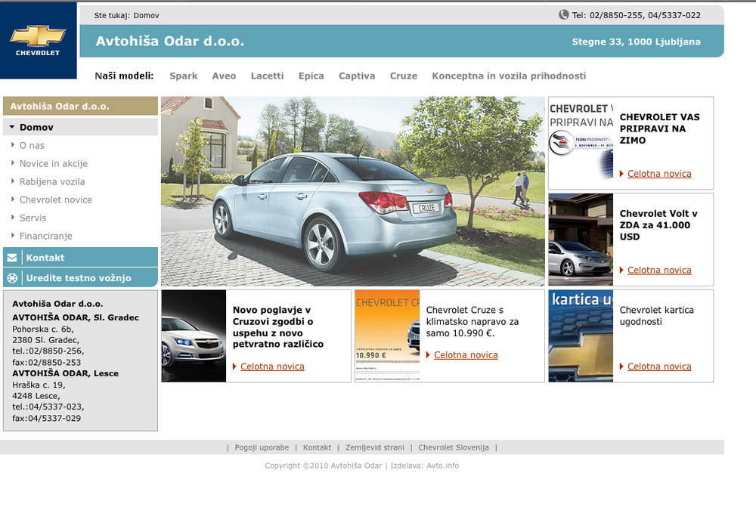Open Celotna novica for Cruze 10.990 € offer
Screen dimensions: 756x532
(466, 355)
